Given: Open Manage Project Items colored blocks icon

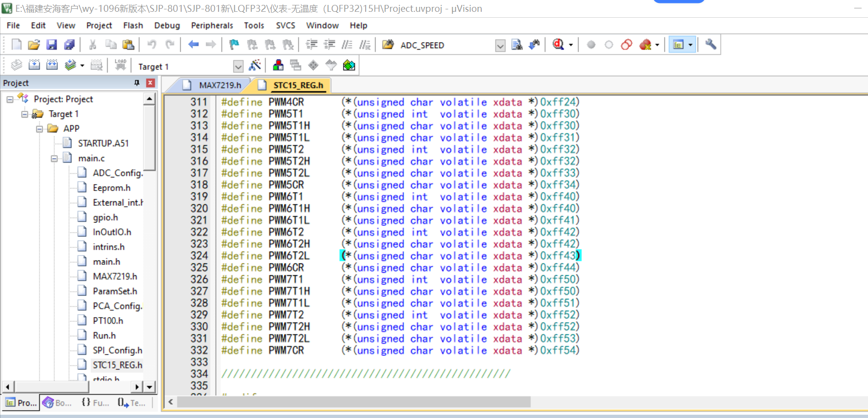Looking at the screenshot, I should pos(278,65).
